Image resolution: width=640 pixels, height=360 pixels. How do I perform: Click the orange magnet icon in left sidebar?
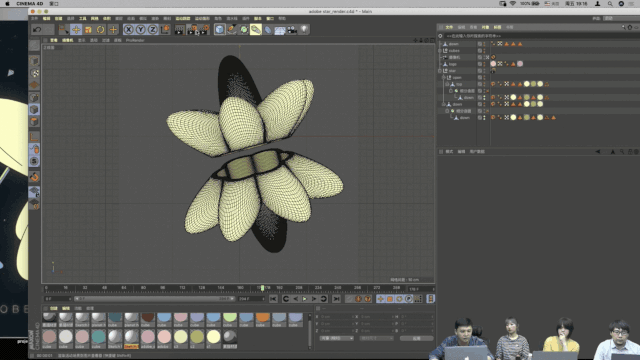35,177
